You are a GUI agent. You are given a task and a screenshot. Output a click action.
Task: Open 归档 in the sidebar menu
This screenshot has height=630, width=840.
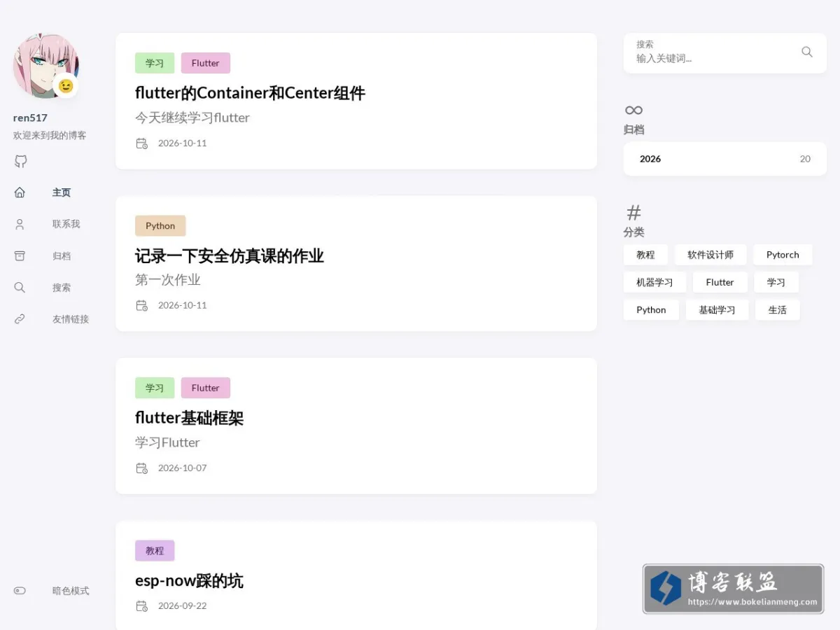click(x=62, y=256)
